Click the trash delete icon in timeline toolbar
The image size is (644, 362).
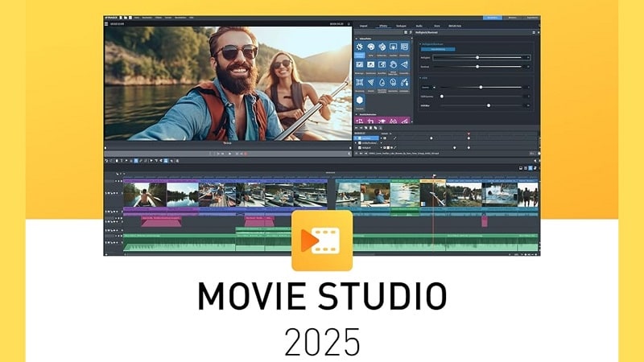point(117,161)
